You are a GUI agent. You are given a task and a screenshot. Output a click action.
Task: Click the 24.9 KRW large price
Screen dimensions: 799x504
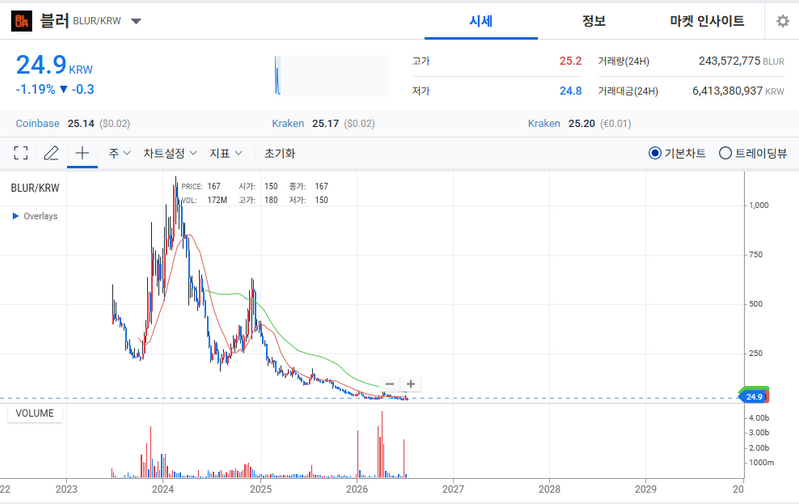click(x=54, y=65)
